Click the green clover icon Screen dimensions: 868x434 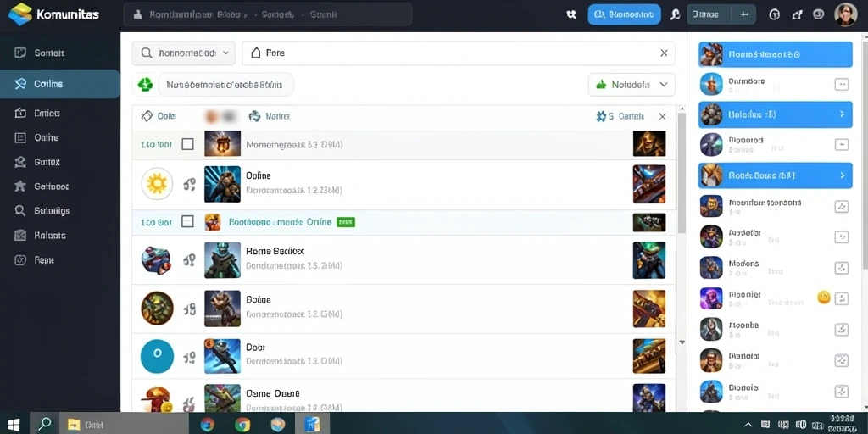(x=145, y=85)
